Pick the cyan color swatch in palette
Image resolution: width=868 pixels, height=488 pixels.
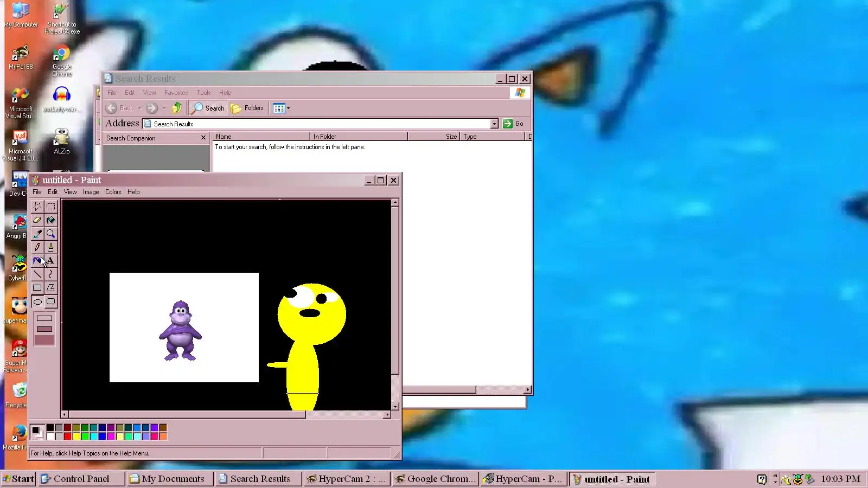click(x=94, y=436)
